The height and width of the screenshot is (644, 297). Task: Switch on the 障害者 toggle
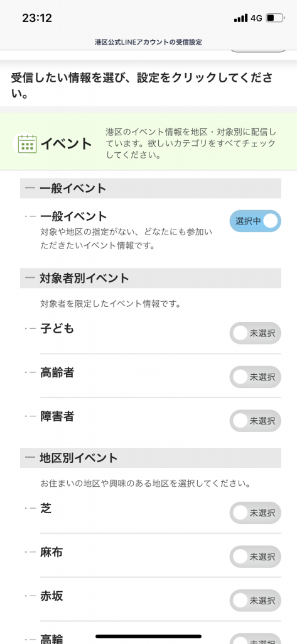click(x=255, y=421)
